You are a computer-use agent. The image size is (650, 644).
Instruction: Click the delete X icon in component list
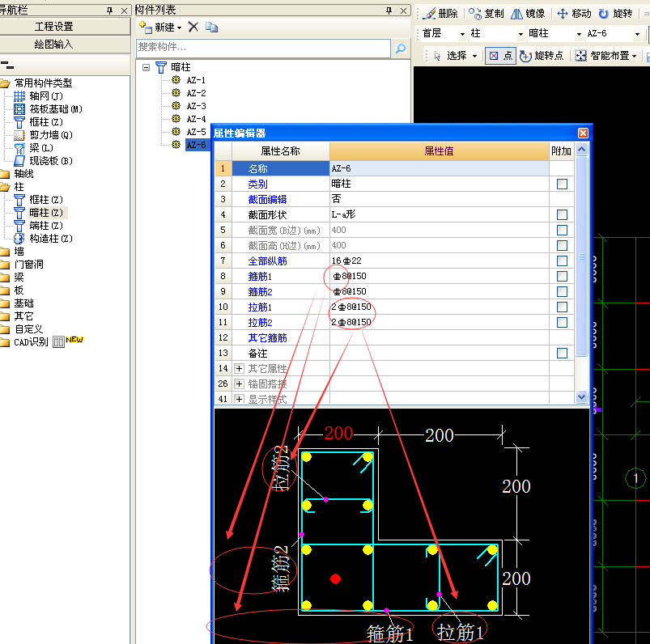(193, 28)
